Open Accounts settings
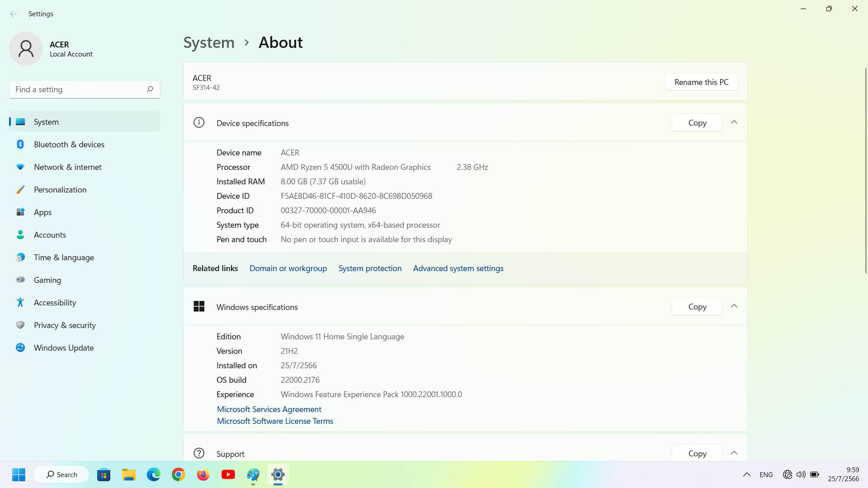Screen dimensions: 868x488 point(85,235)
